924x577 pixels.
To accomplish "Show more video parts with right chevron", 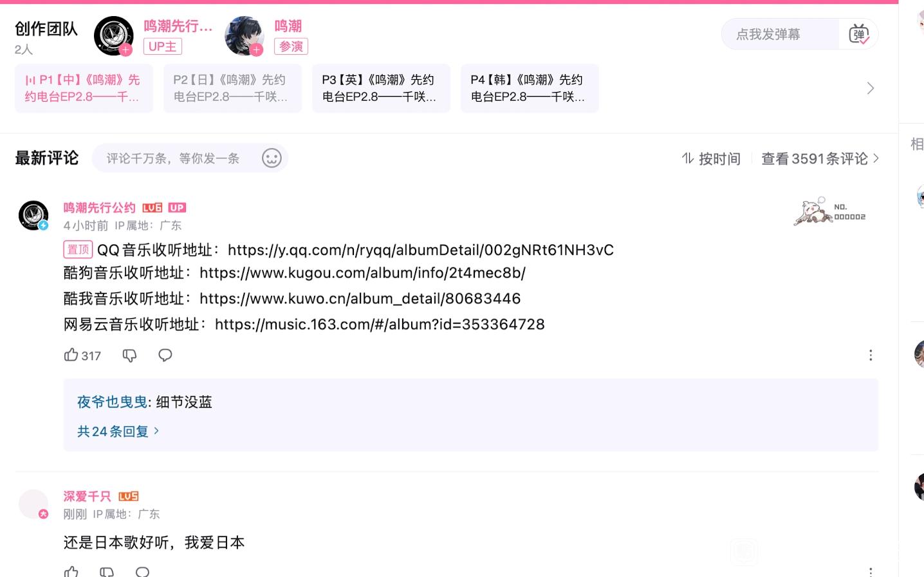I will click(x=870, y=88).
